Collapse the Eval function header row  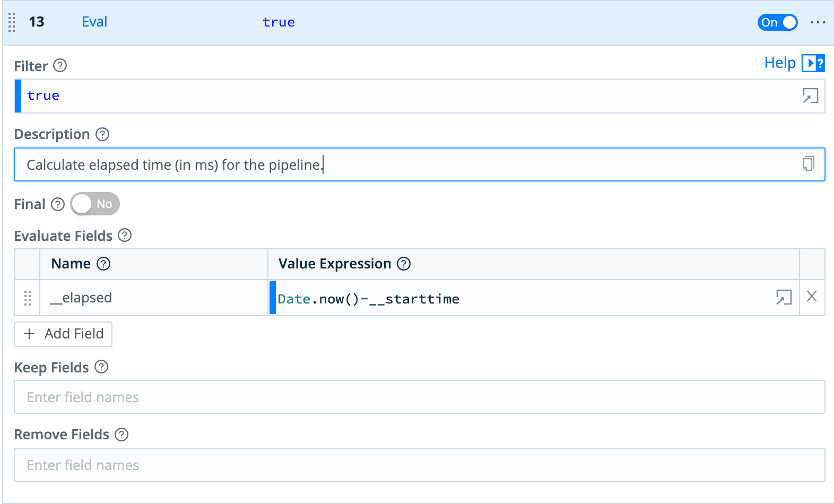tap(424, 22)
